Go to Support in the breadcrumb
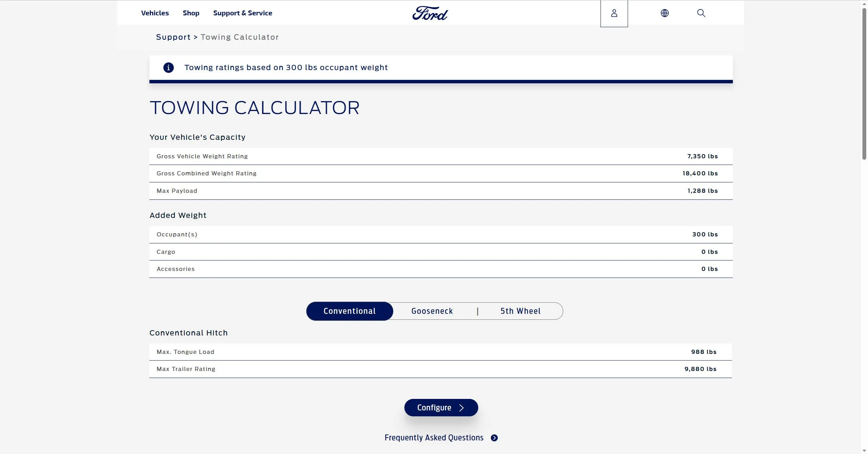The height and width of the screenshot is (454, 868). point(173,37)
